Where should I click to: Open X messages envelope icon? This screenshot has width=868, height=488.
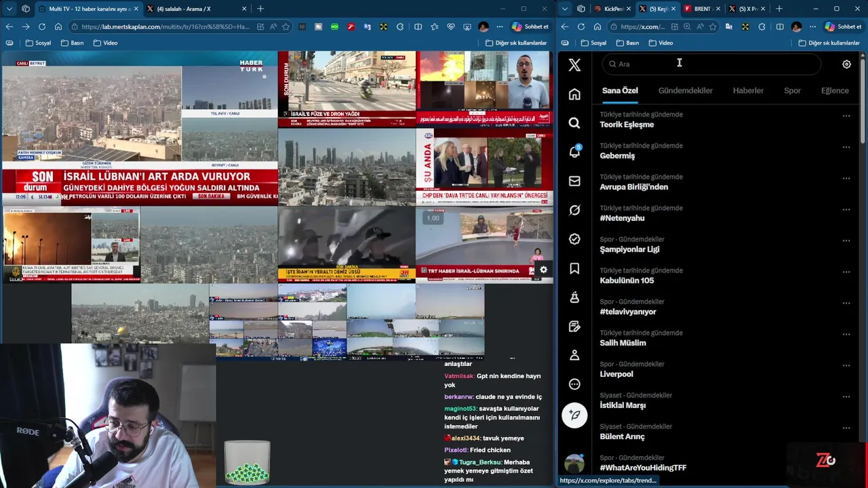(x=574, y=181)
